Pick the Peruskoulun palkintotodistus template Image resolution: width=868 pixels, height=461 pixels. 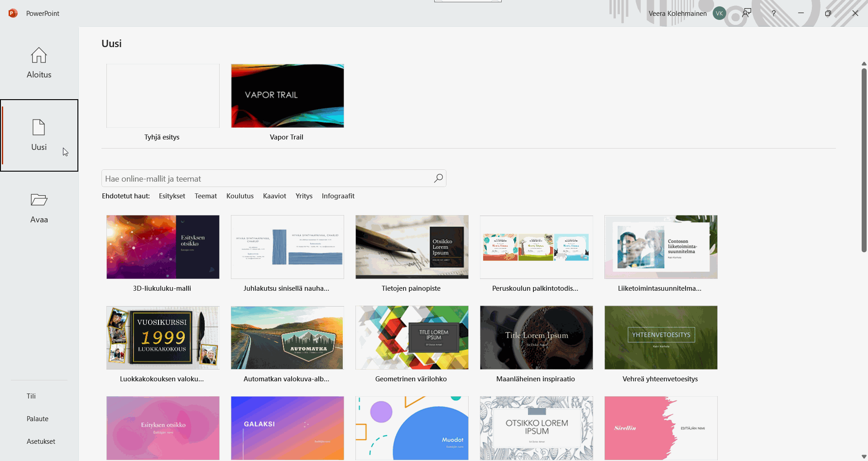click(x=537, y=247)
